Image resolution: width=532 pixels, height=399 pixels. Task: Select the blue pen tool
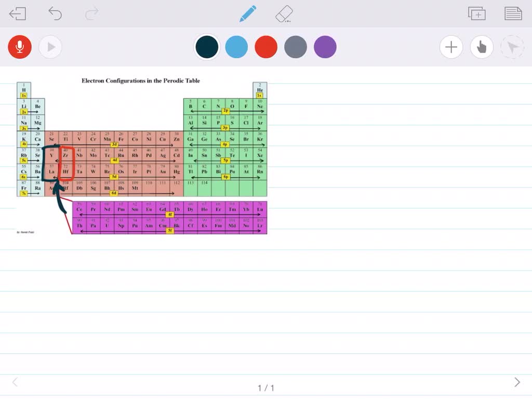[247, 14]
